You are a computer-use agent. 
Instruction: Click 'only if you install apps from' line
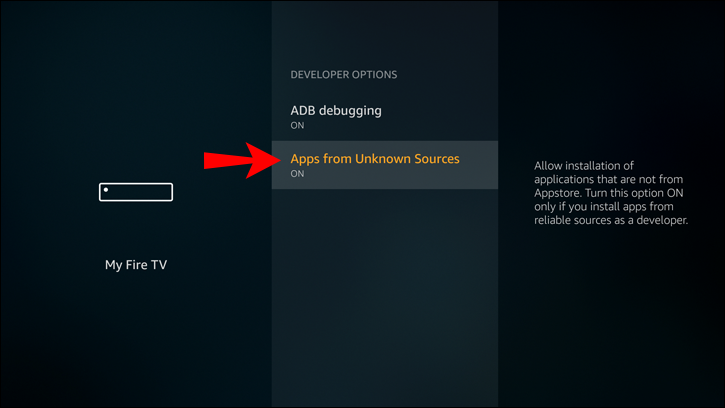(603, 206)
